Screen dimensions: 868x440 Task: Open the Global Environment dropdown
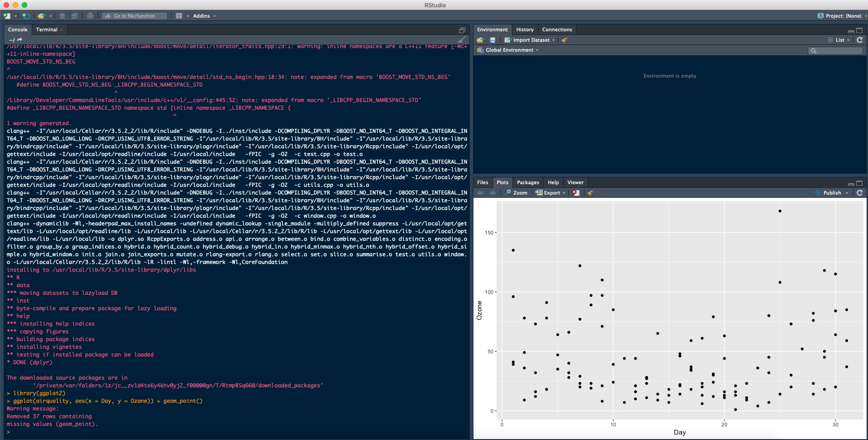pyautogui.click(x=508, y=50)
